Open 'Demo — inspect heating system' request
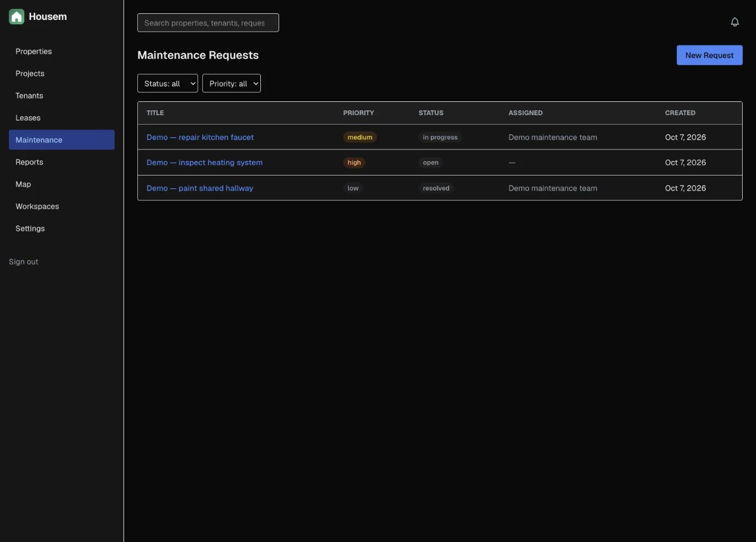756x542 pixels. point(204,163)
